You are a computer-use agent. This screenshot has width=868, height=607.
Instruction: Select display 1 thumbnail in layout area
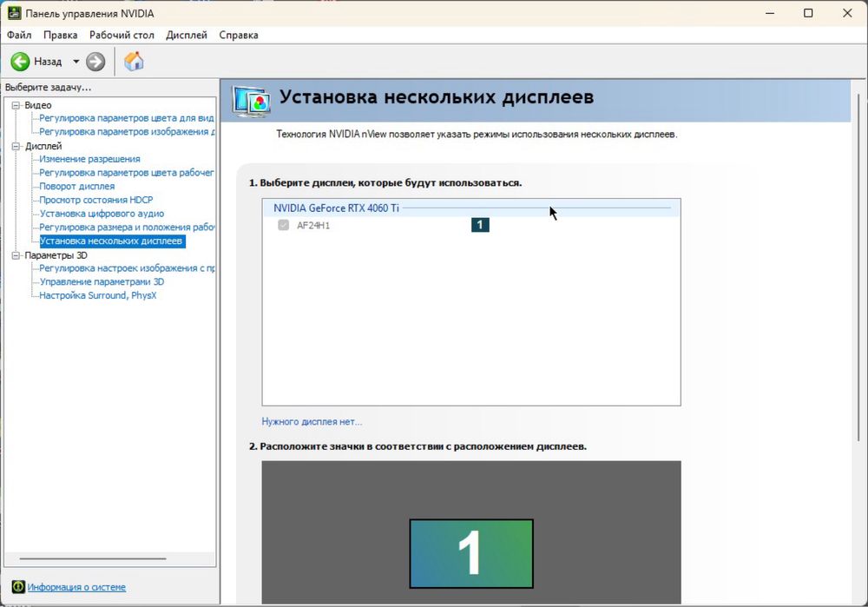coord(471,553)
